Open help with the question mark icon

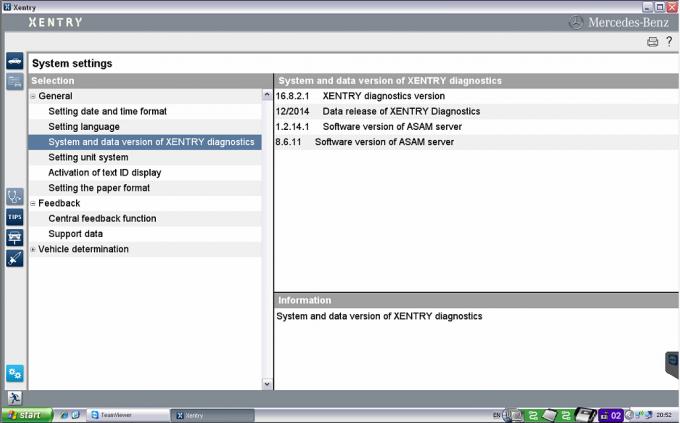[x=669, y=41]
